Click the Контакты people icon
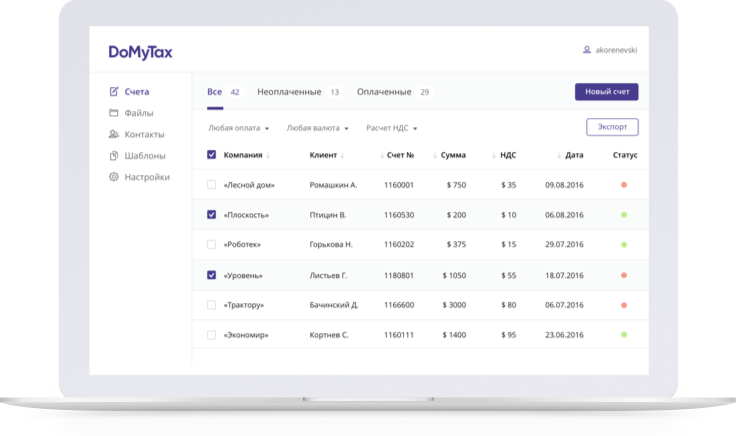 click(x=114, y=134)
